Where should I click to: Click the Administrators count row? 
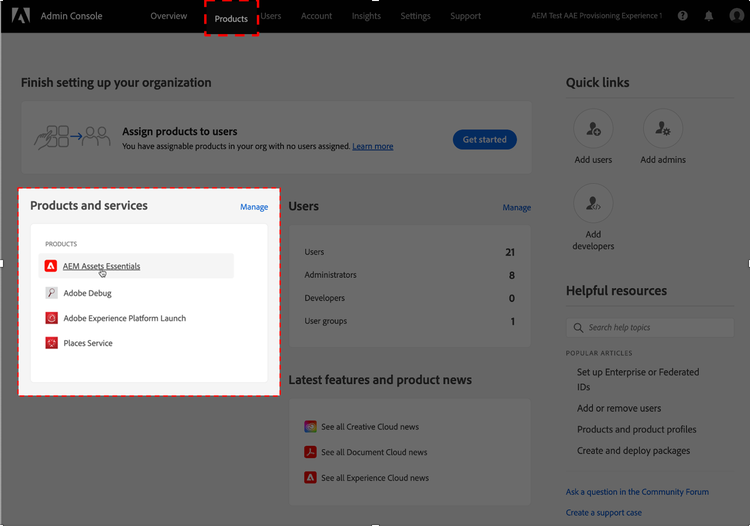tap(410, 275)
